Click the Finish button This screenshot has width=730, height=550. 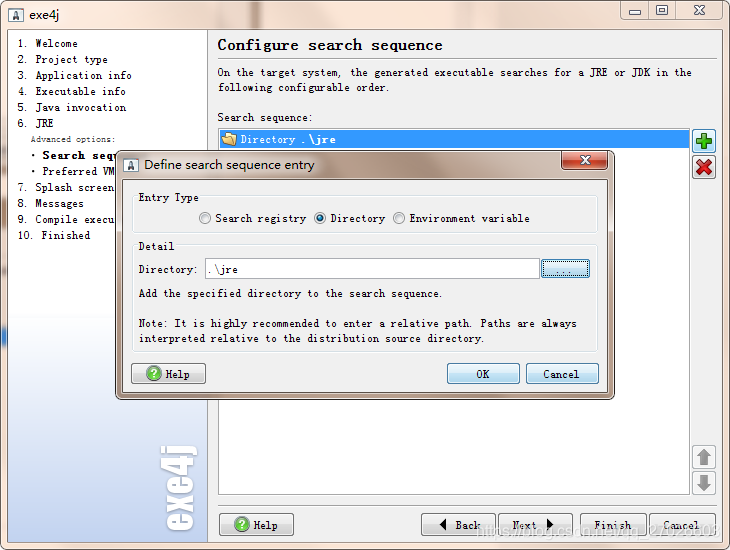(x=613, y=525)
